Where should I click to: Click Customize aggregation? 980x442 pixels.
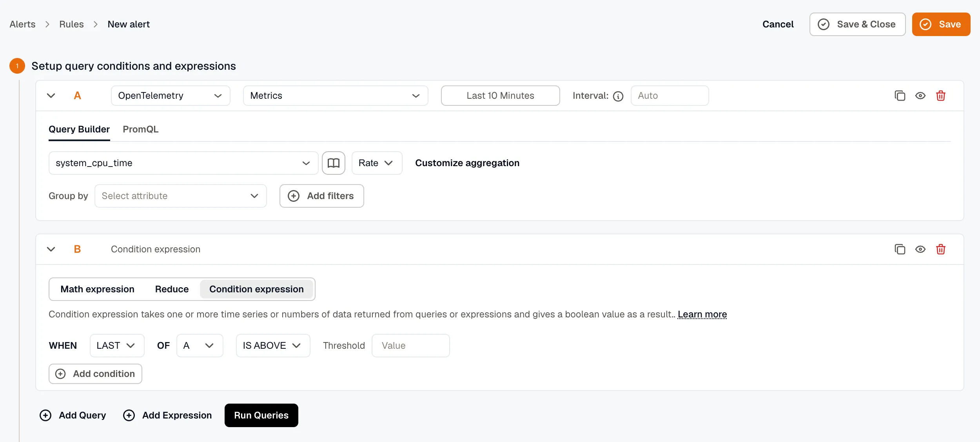pyautogui.click(x=467, y=163)
